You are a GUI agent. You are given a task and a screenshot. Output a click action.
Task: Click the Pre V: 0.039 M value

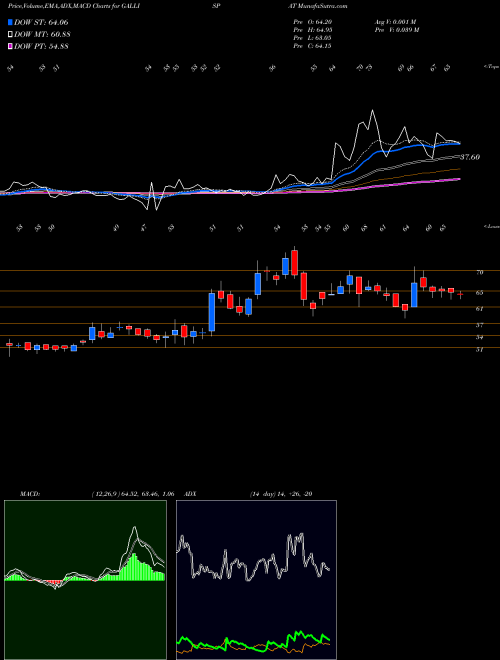396,30
